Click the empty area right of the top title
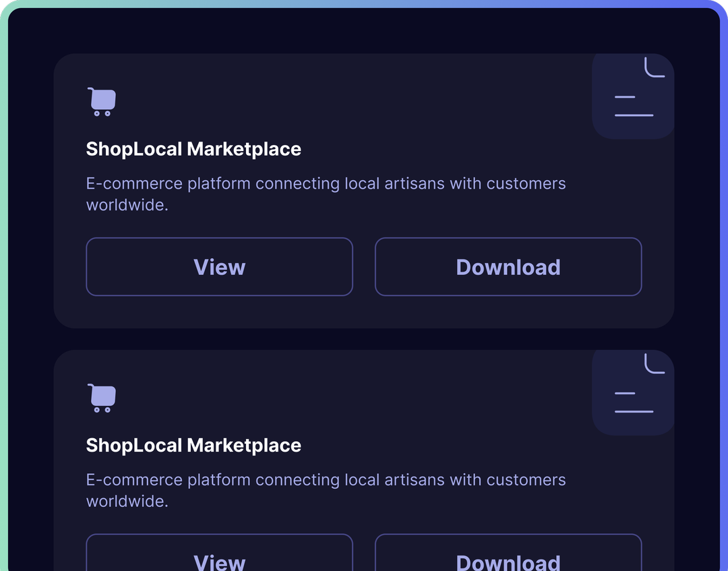This screenshot has width=728, height=571. [x=438, y=149]
